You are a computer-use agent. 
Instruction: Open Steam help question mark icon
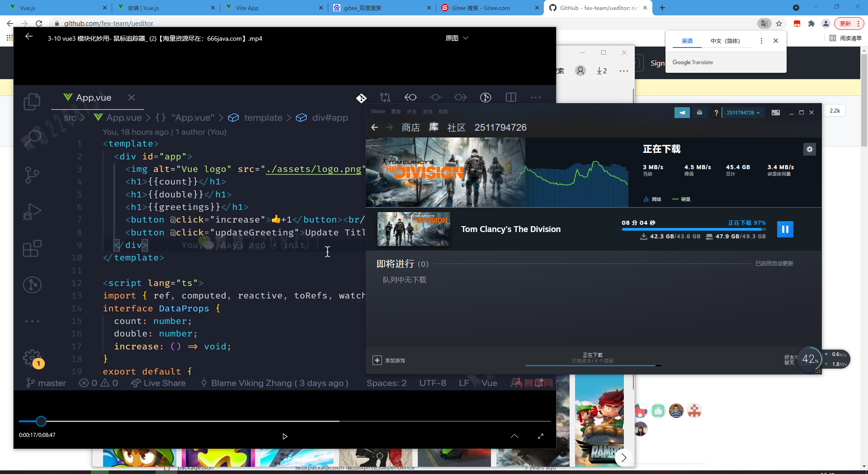[716, 113]
